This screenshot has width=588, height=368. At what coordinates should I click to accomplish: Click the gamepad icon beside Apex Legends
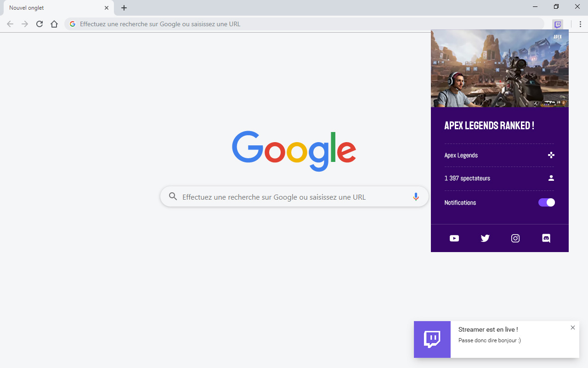point(551,155)
